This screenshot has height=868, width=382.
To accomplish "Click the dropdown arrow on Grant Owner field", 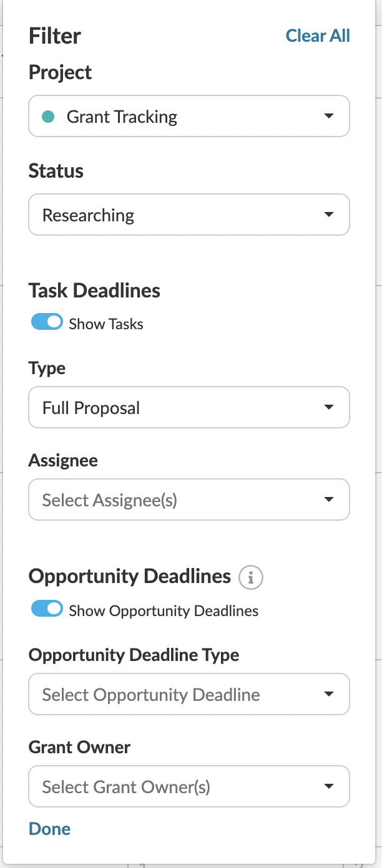I will pyautogui.click(x=330, y=786).
